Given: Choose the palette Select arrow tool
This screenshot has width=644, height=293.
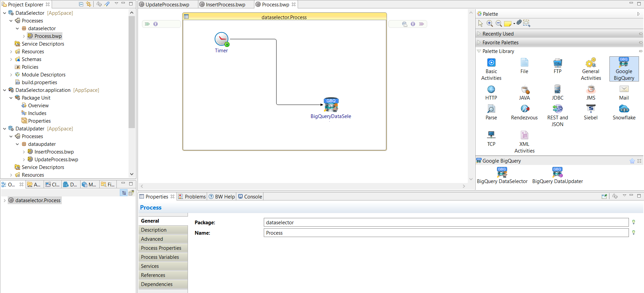Looking at the screenshot, I should (x=481, y=23).
